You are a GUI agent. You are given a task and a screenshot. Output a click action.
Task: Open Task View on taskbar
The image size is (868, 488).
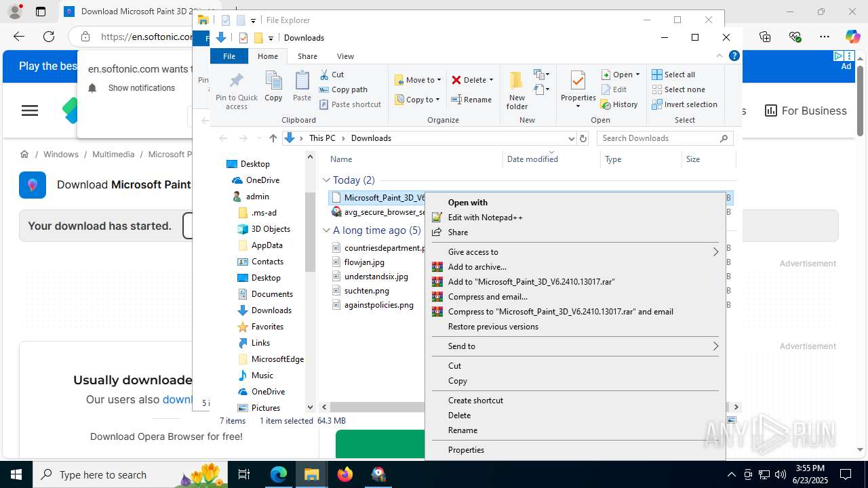[245, 474]
